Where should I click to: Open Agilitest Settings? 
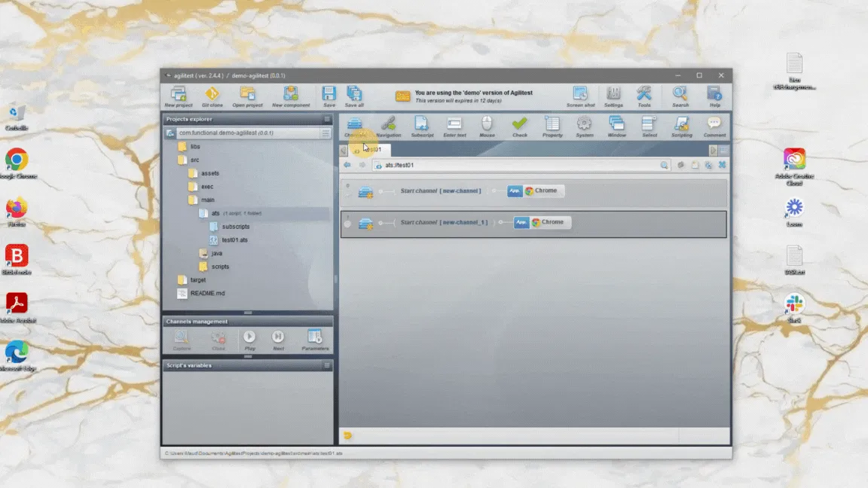[x=613, y=96]
